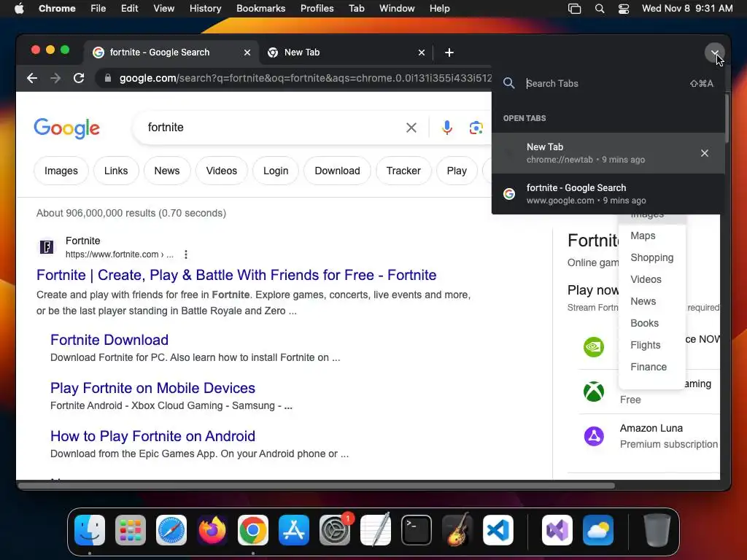Click the back navigation arrow
The height and width of the screenshot is (560, 747).
pyautogui.click(x=32, y=78)
